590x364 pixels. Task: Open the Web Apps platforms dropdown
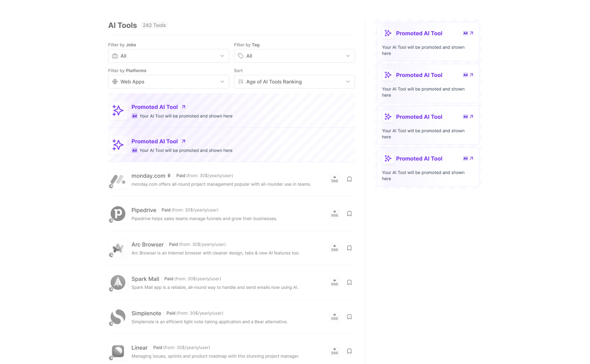[x=168, y=82]
